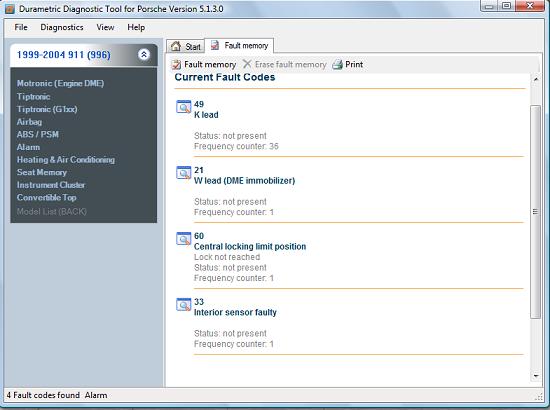Screen dimensions: 550x410
Task: Click the detail icon for fault 49
Action: point(183,107)
